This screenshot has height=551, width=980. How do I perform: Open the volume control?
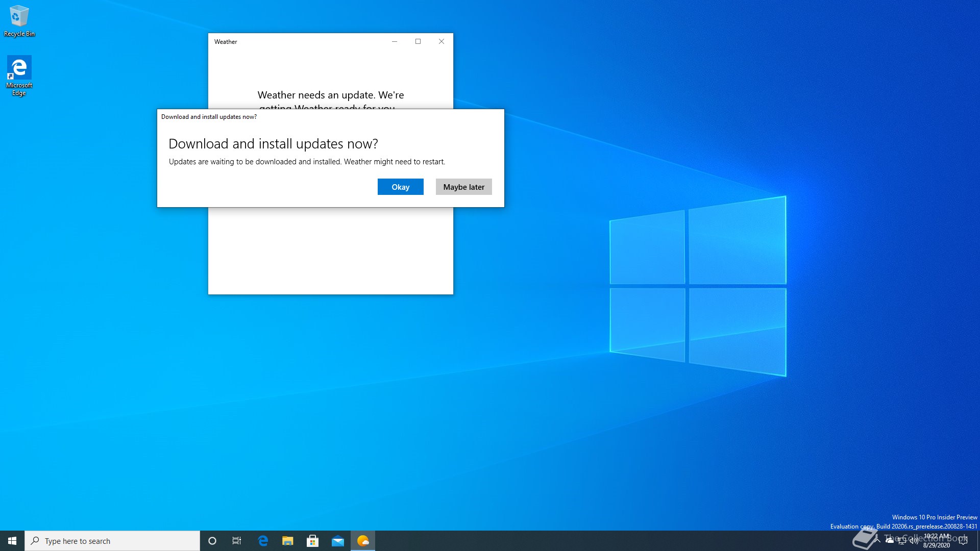click(x=914, y=541)
